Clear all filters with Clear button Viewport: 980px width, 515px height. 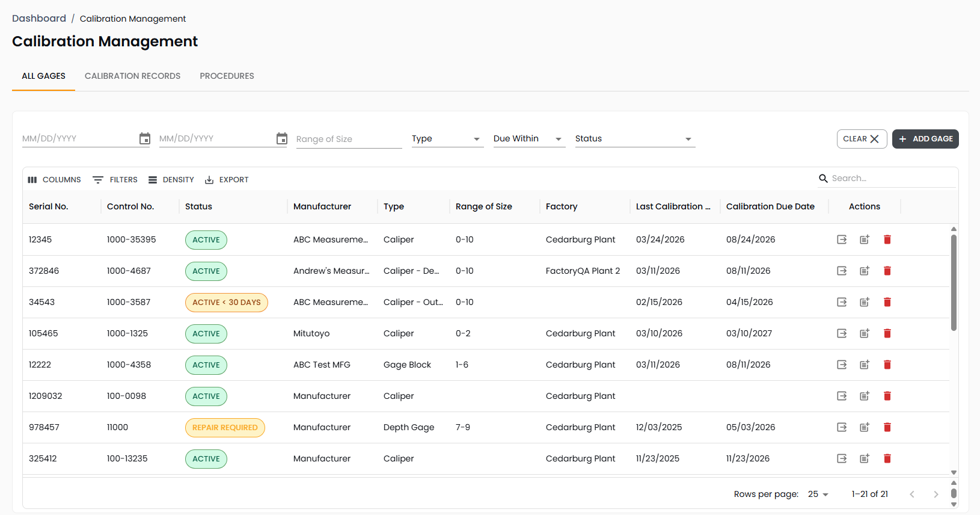coord(861,139)
